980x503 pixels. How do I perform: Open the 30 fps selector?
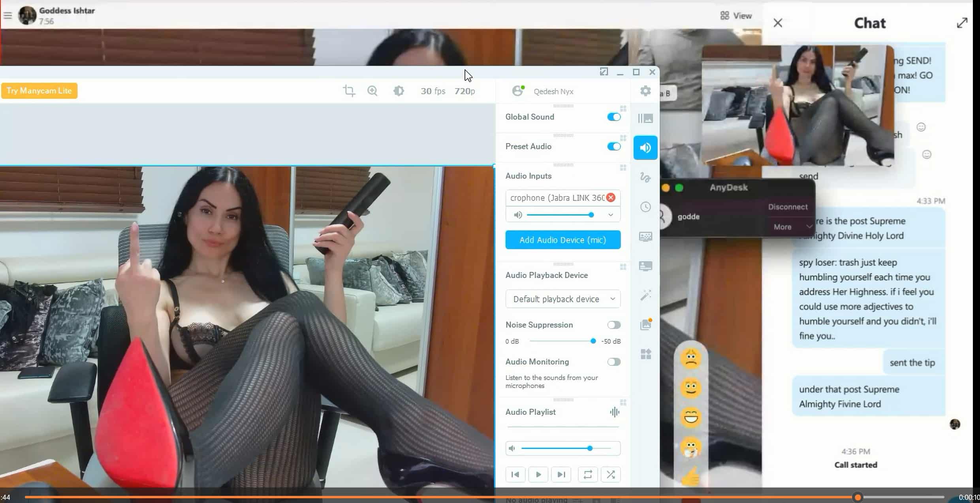coord(433,91)
